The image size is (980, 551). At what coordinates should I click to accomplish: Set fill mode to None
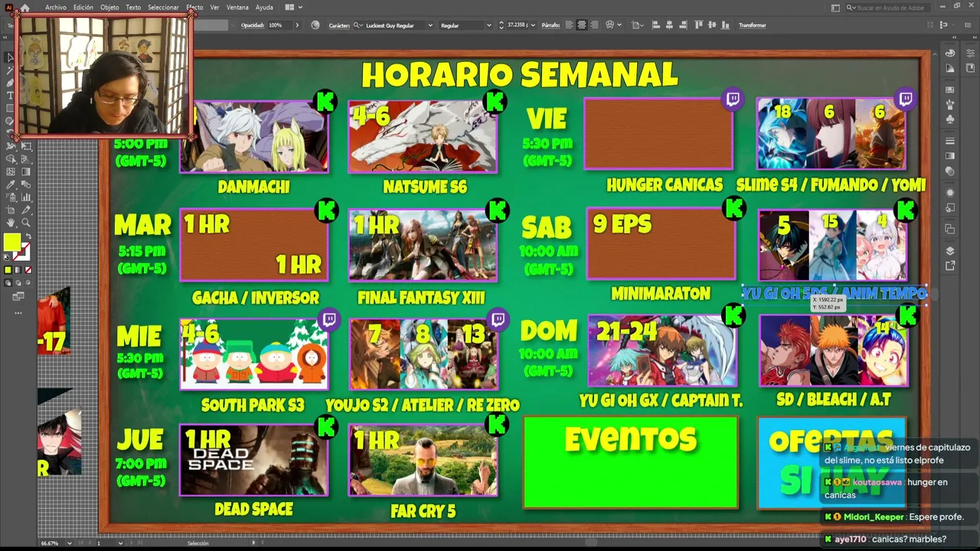point(28,270)
